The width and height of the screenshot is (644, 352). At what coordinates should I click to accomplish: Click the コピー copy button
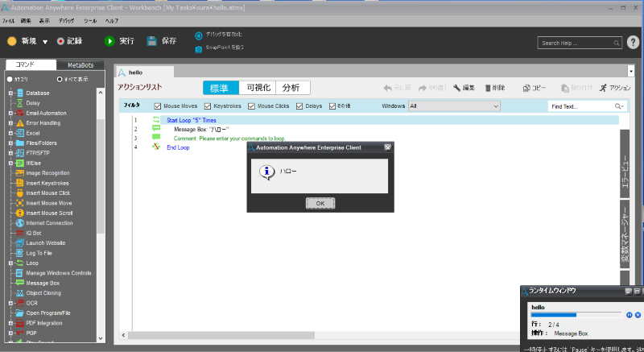pyautogui.click(x=535, y=88)
